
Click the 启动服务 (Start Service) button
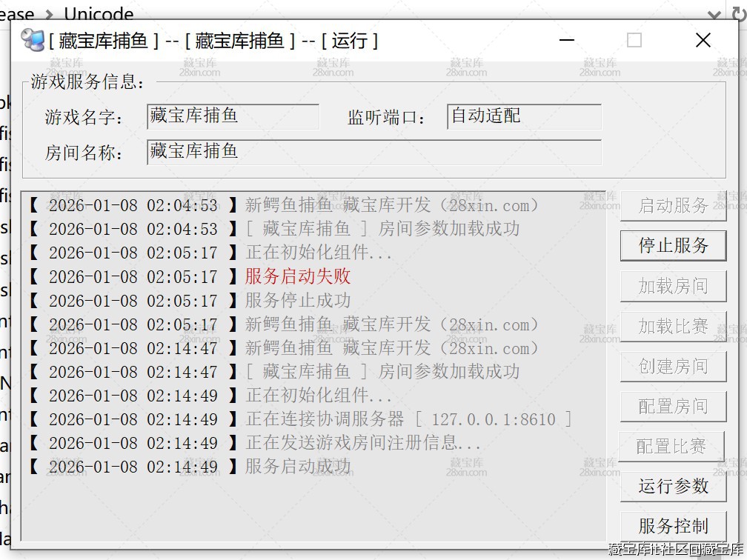pyautogui.click(x=673, y=205)
